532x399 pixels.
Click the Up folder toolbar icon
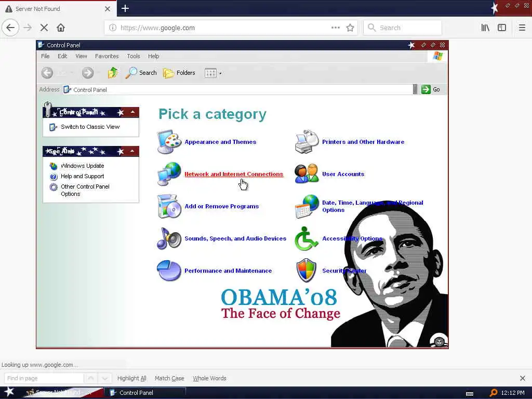point(113,73)
